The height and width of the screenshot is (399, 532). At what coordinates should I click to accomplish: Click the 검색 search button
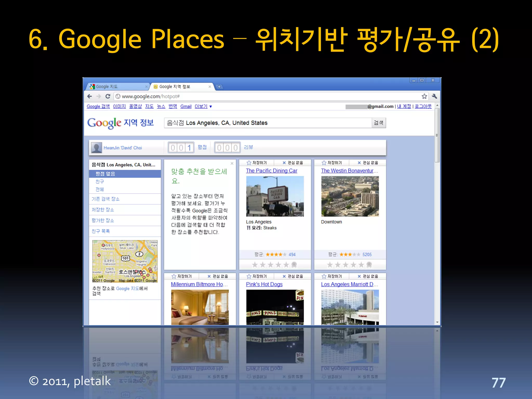pos(379,123)
